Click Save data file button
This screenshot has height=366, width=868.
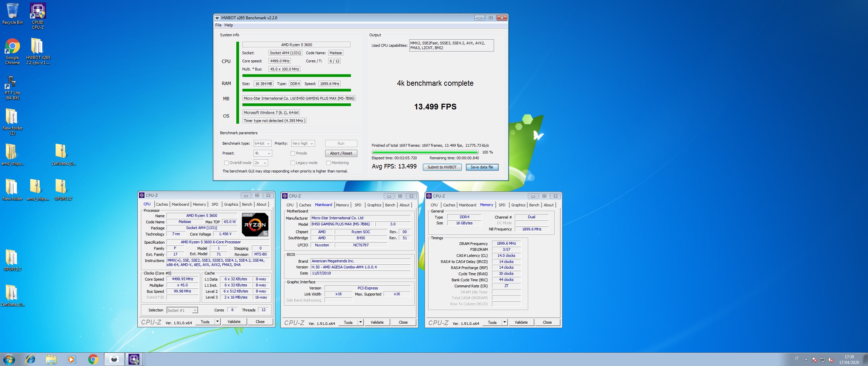tap(482, 167)
